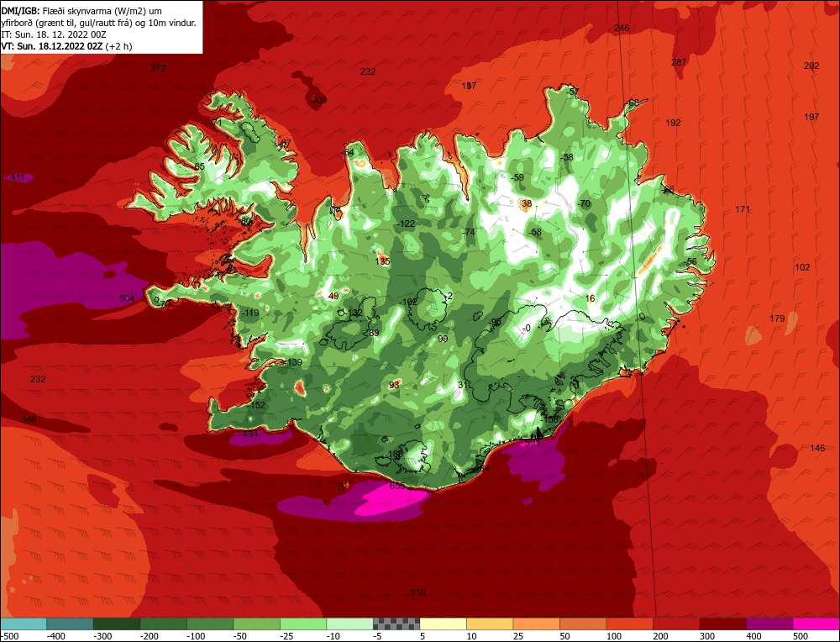Click the flux value 494 on the map
Viewport: 840px width, 642px height.
click(250, 434)
